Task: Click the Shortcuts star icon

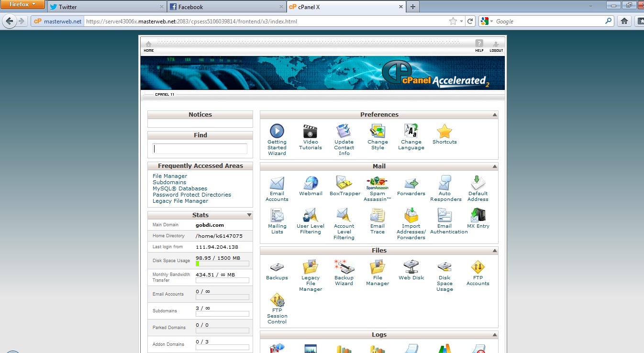Action: coord(444,131)
